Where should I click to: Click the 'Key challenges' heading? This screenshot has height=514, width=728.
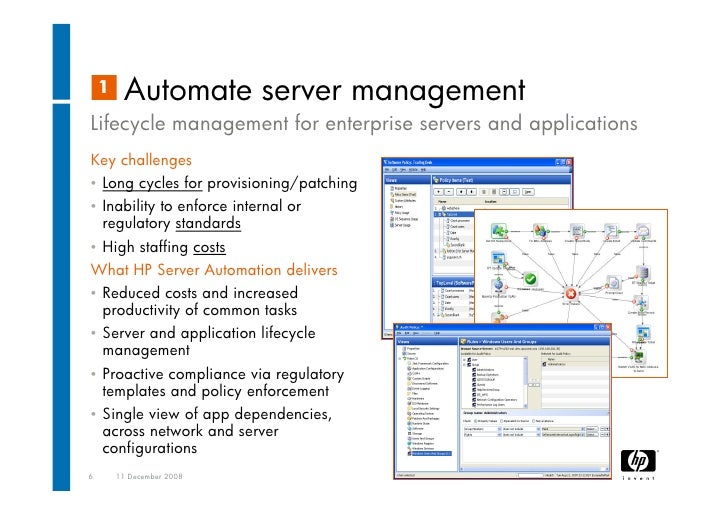click(x=141, y=160)
